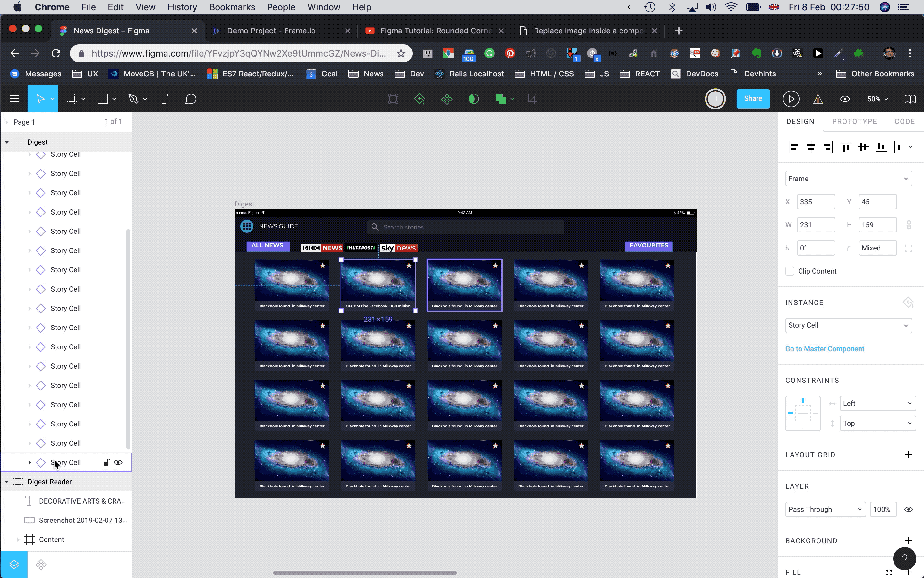Open the Team Library book icon

tap(910, 99)
